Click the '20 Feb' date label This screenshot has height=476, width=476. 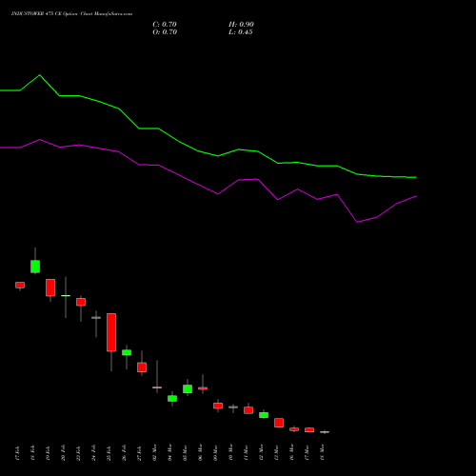coord(63,453)
